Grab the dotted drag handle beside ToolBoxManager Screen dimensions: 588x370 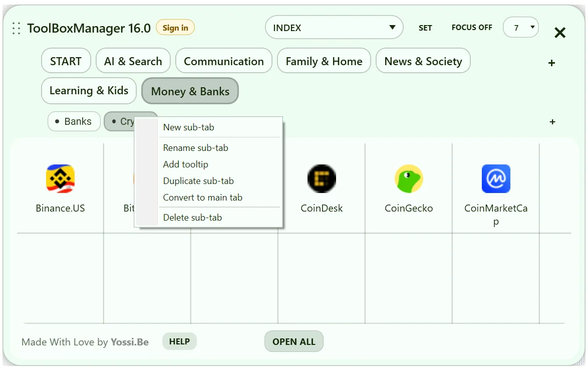pyautogui.click(x=16, y=28)
